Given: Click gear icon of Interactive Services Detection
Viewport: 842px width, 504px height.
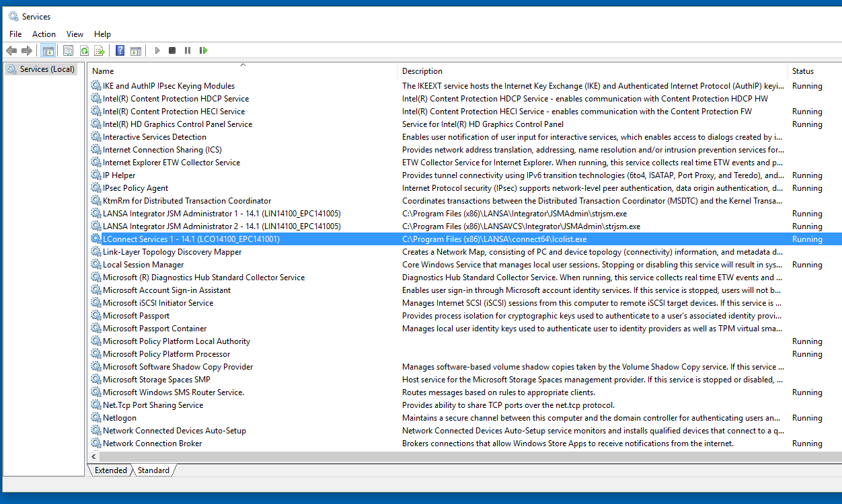Looking at the screenshot, I should tap(96, 137).
